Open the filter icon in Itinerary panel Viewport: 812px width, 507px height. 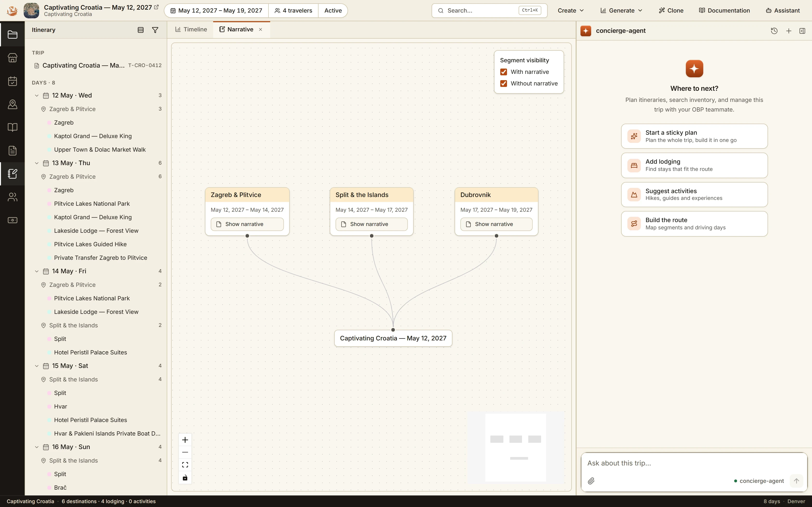155,30
